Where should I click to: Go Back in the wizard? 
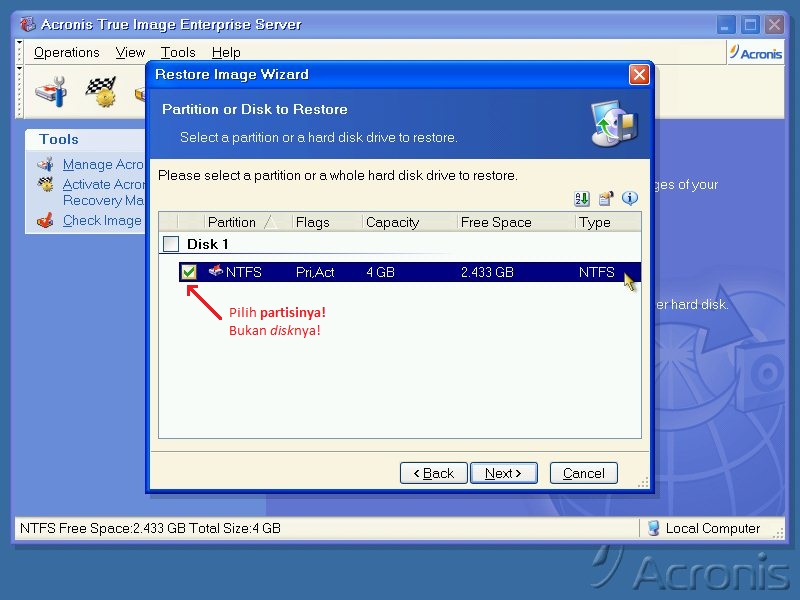tap(434, 473)
